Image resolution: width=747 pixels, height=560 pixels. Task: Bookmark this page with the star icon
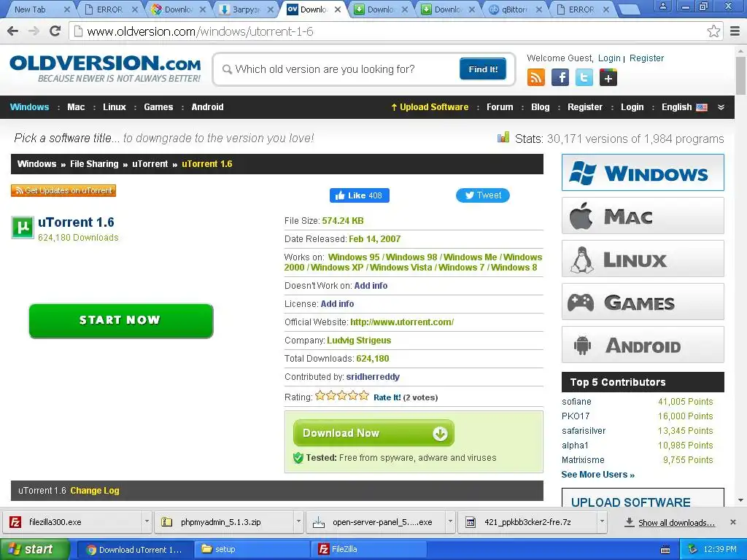pyautogui.click(x=713, y=31)
